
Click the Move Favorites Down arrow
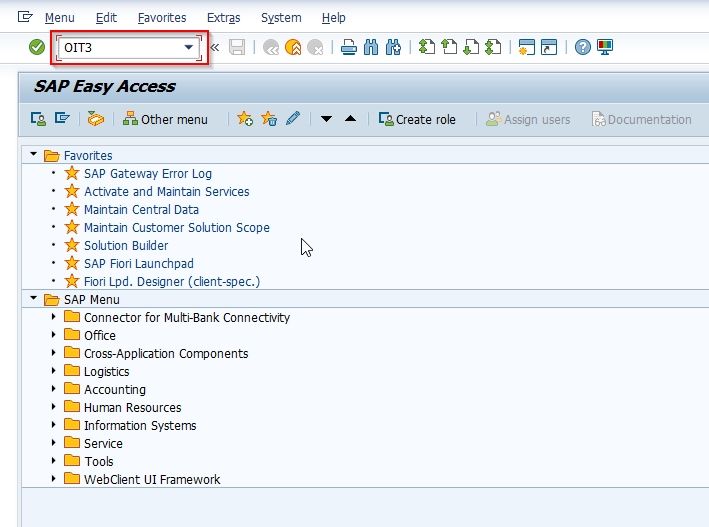326,119
